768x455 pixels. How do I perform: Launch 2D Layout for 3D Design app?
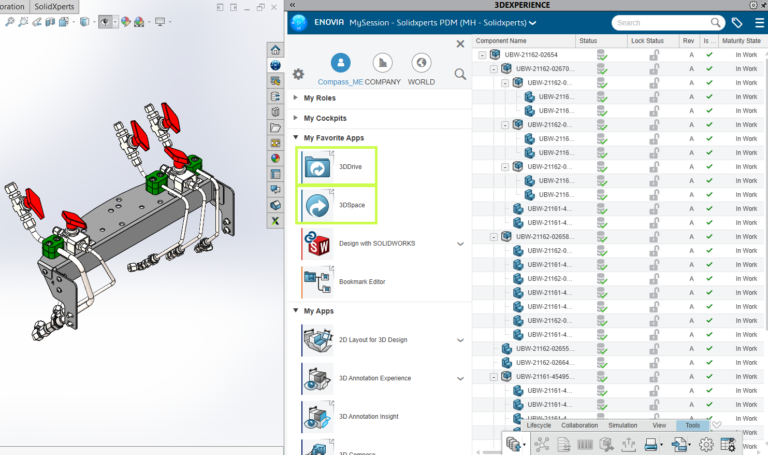point(355,340)
